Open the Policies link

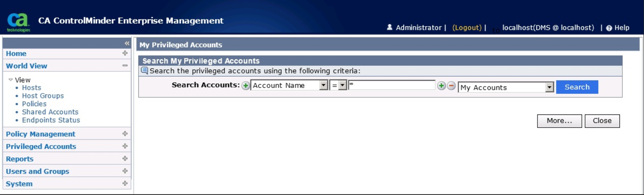tap(34, 104)
